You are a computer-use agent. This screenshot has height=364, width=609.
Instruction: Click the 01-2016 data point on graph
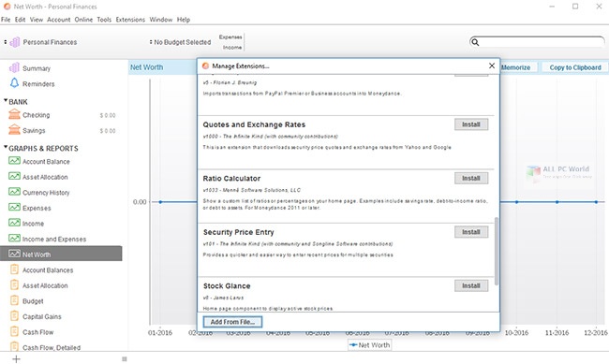160,202
